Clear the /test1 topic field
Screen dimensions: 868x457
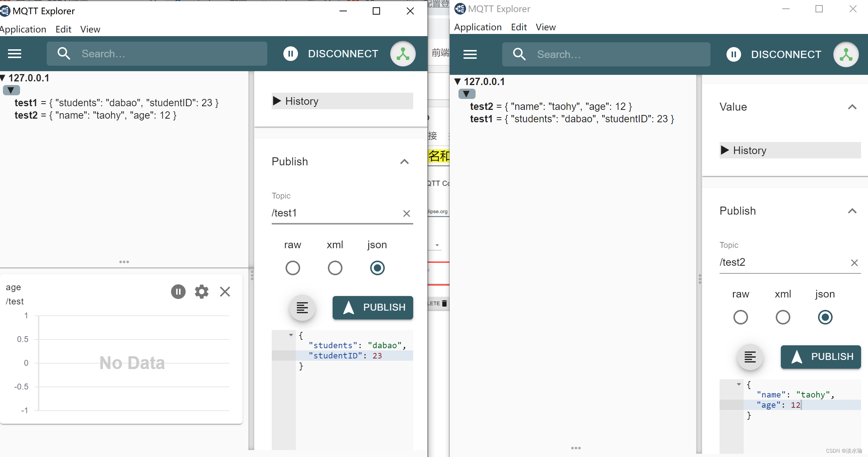pos(407,214)
